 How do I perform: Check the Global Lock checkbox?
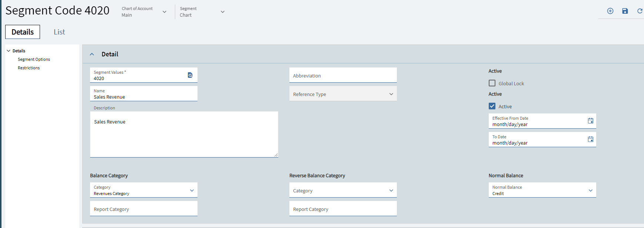(492, 83)
